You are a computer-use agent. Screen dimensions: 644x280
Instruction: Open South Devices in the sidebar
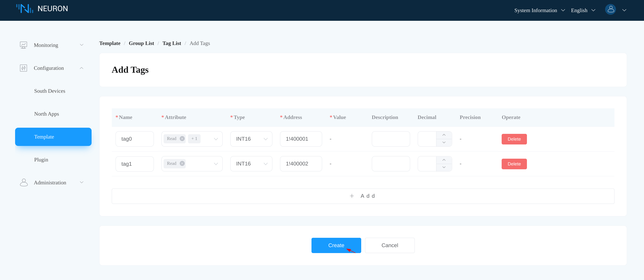pos(50,91)
